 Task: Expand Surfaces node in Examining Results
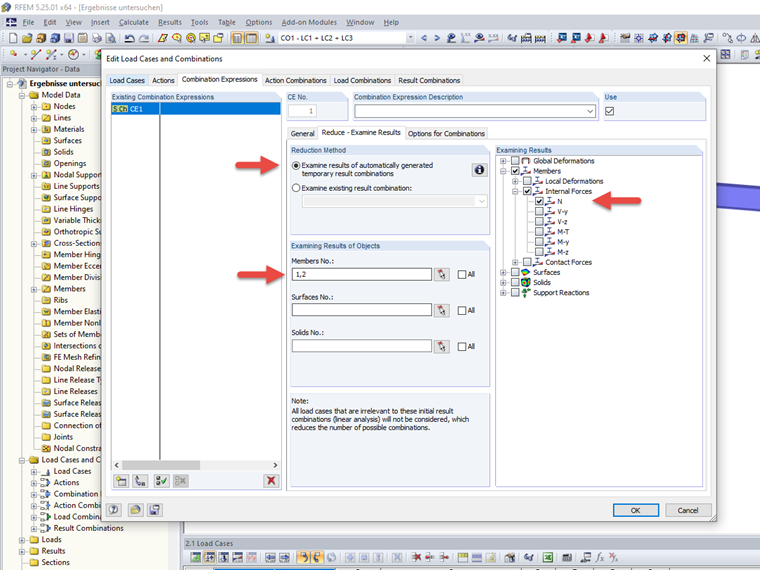coord(503,272)
